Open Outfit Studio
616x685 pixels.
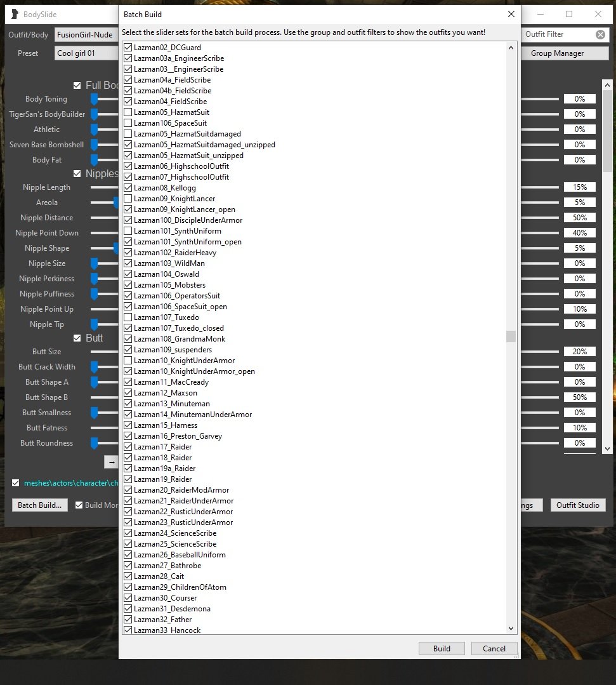coord(577,505)
